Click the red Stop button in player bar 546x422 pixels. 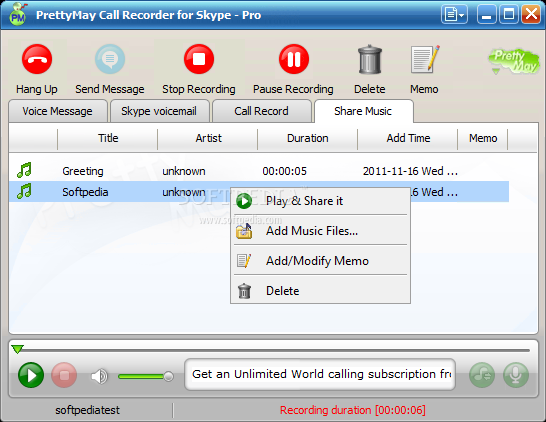64,375
